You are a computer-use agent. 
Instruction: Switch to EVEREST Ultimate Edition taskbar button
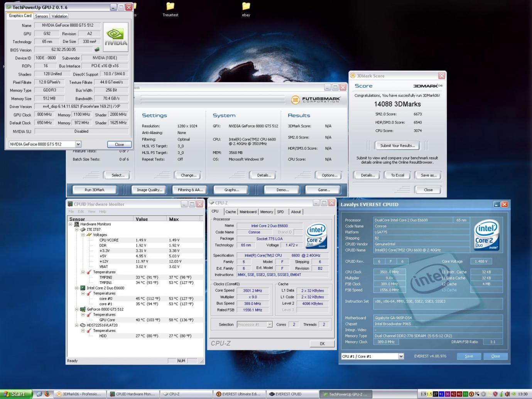click(239, 394)
